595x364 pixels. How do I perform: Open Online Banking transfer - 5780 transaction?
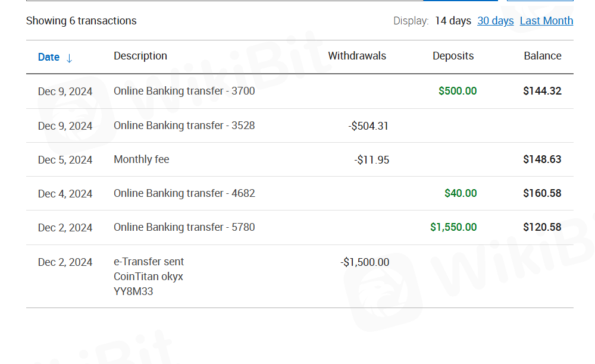[184, 227]
